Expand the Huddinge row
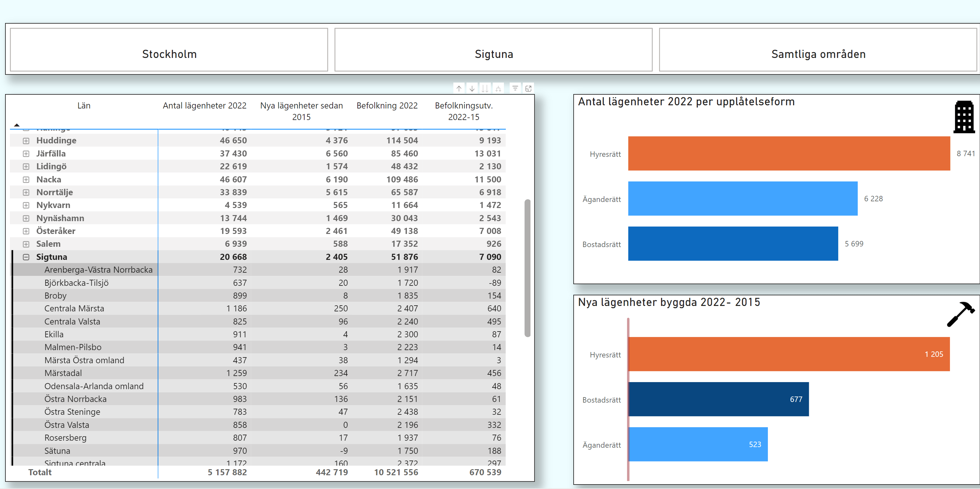 (x=26, y=141)
